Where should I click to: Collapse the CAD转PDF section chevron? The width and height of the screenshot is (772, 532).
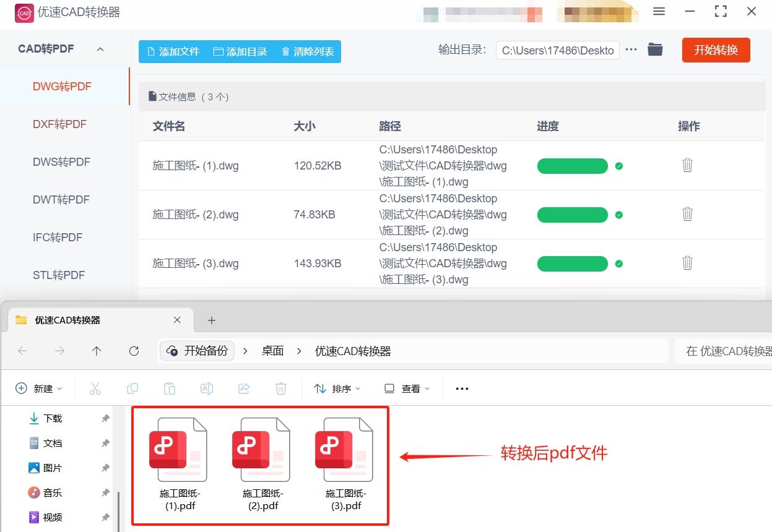click(100, 48)
